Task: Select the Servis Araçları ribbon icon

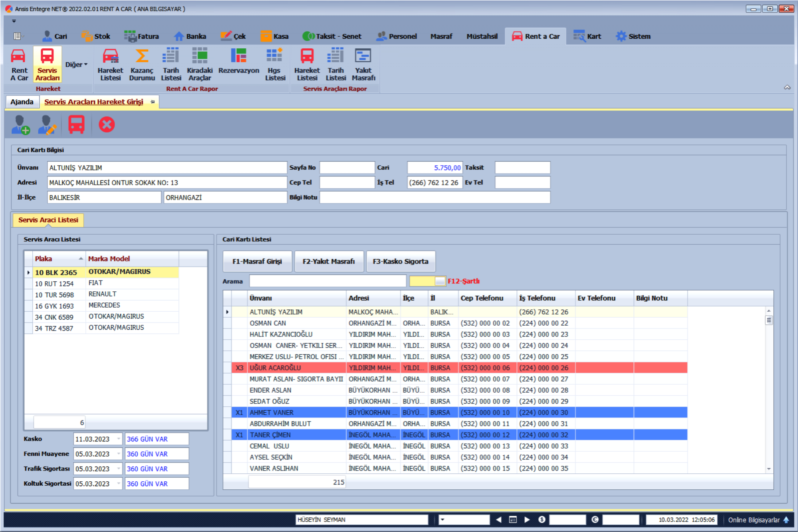Action: pyautogui.click(x=47, y=64)
